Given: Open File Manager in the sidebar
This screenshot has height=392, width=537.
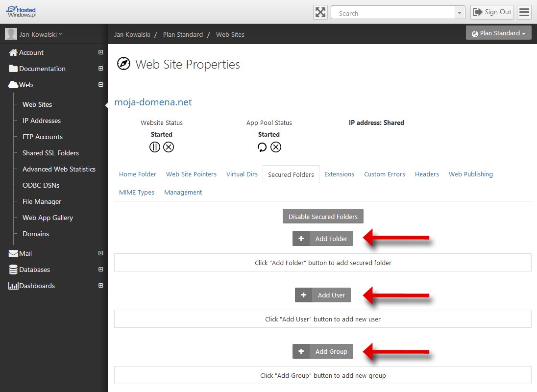Looking at the screenshot, I should (x=42, y=202).
